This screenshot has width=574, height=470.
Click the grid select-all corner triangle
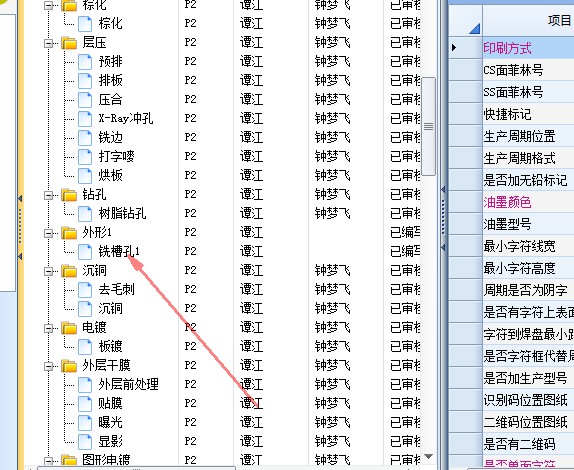pos(474,29)
